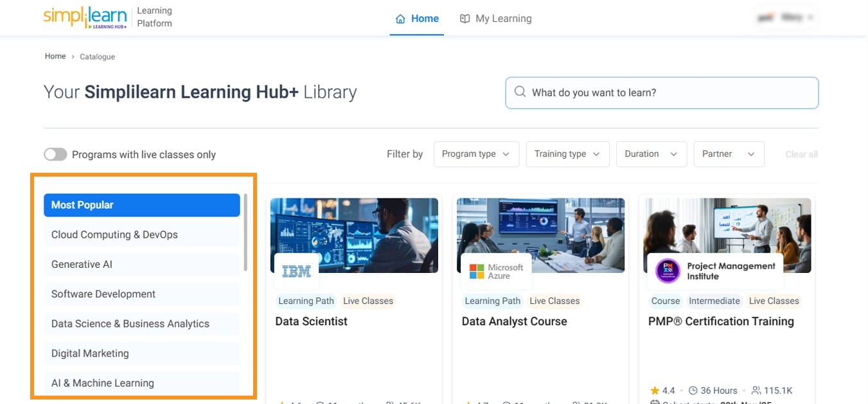The image size is (868, 404).
Task: Enable Programs with live classes only
Action: 55,154
